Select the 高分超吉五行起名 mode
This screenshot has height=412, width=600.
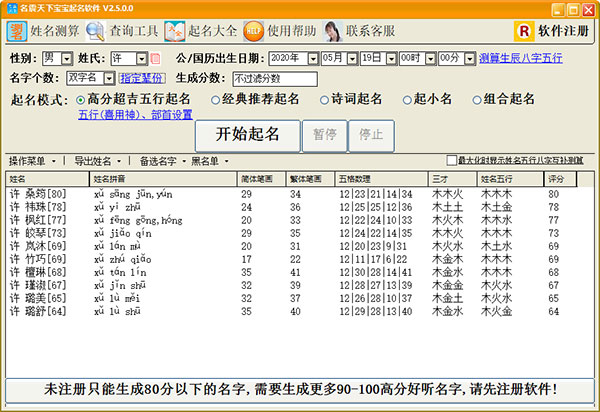point(81,100)
